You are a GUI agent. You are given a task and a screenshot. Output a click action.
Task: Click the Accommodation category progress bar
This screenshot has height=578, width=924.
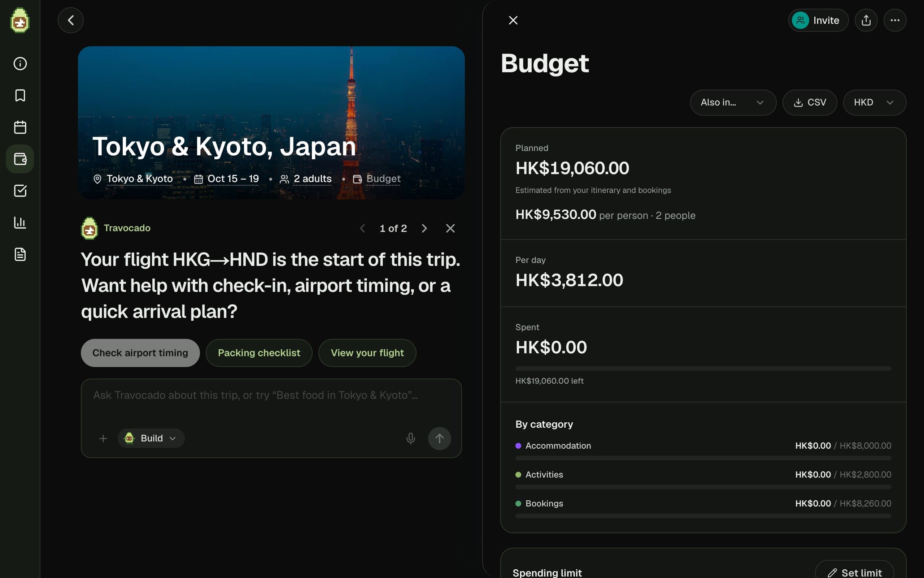point(703,458)
